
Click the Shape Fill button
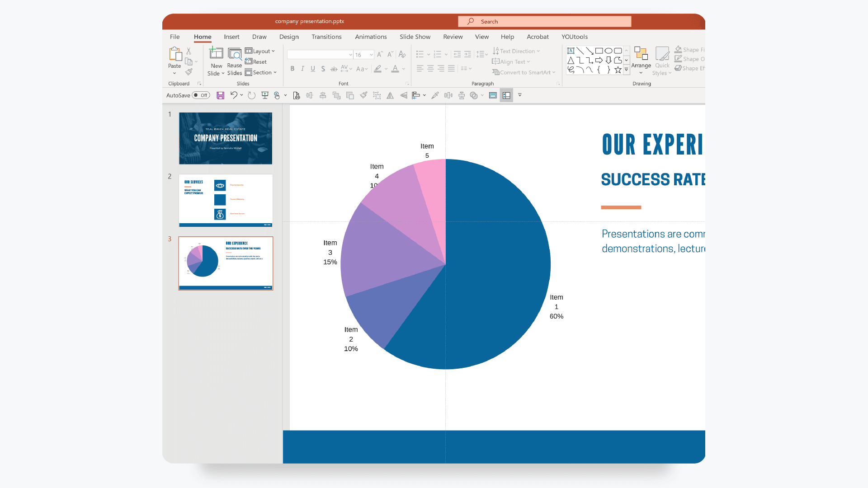tap(690, 50)
